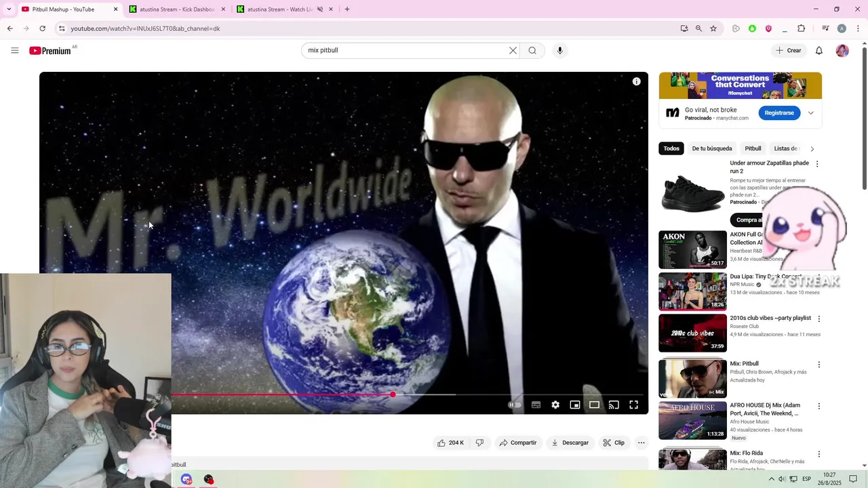Open taskbar volume speaker icon
Image resolution: width=868 pixels, height=488 pixels.
[782, 479]
